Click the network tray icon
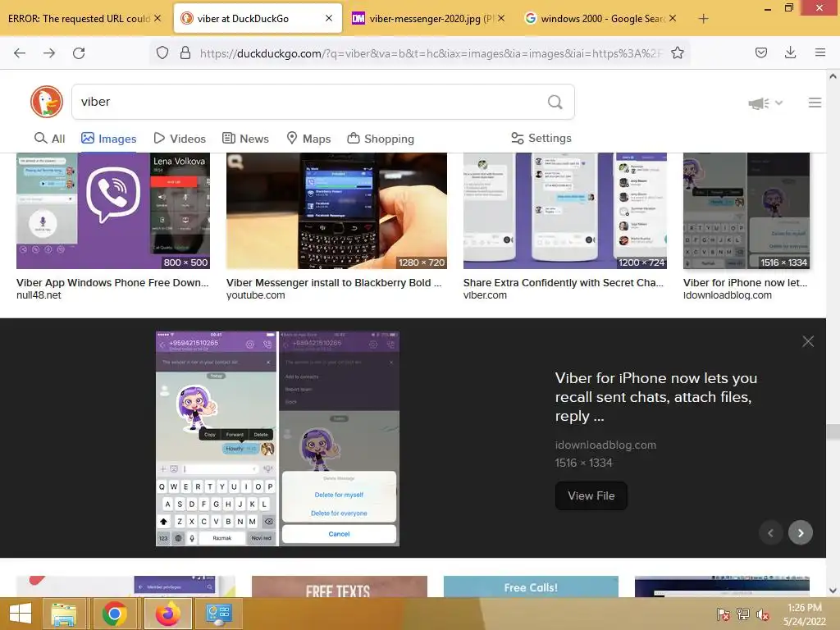This screenshot has width=840, height=630. tap(743, 614)
